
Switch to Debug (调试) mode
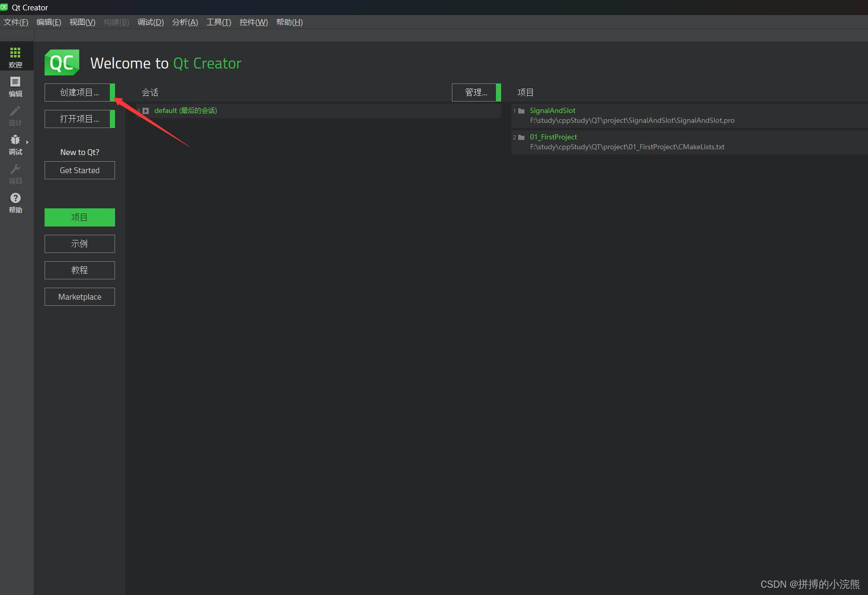tap(15, 144)
